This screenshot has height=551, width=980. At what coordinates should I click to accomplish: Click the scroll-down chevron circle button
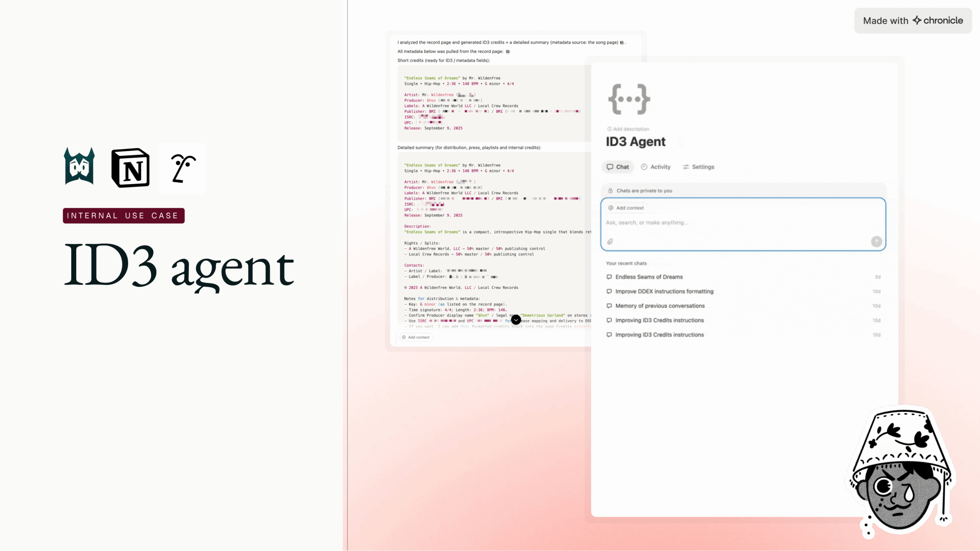(x=516, y=320)
